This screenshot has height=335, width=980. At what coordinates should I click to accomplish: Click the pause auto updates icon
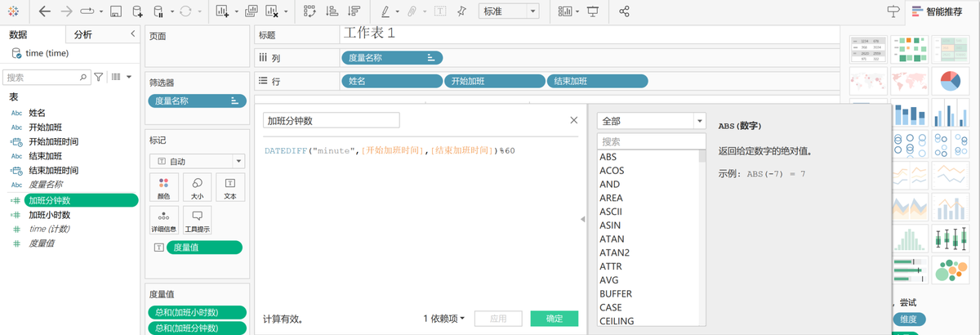158,11
